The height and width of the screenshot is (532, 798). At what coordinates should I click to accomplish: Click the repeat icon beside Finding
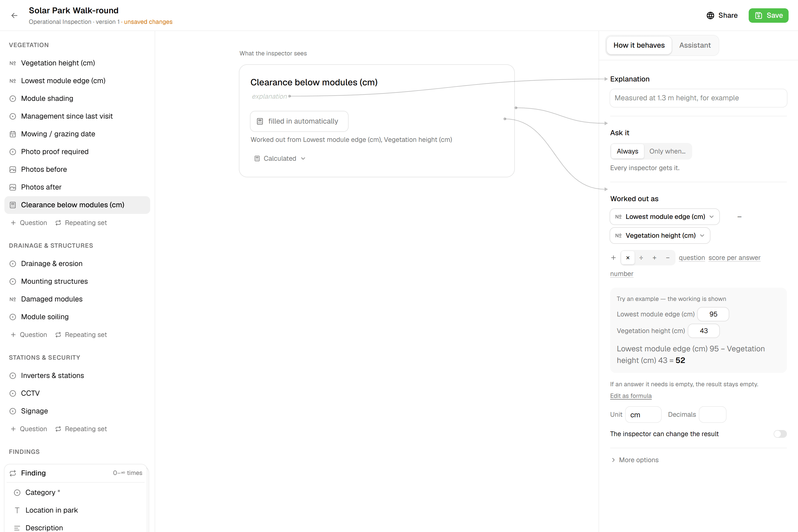point(13,473)
